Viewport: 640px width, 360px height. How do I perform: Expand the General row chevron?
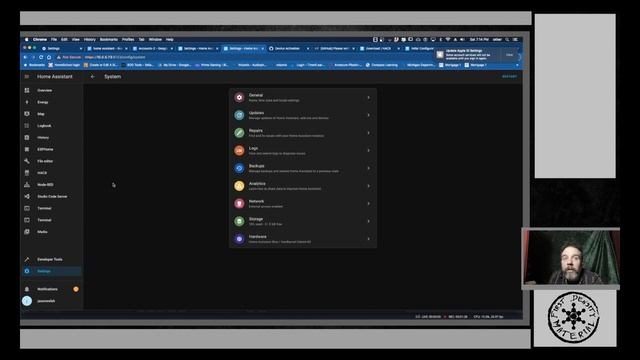[369, 98]
